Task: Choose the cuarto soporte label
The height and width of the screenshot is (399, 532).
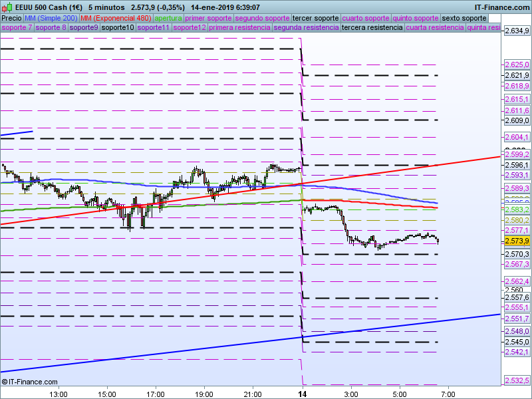Action: point(366,19)
